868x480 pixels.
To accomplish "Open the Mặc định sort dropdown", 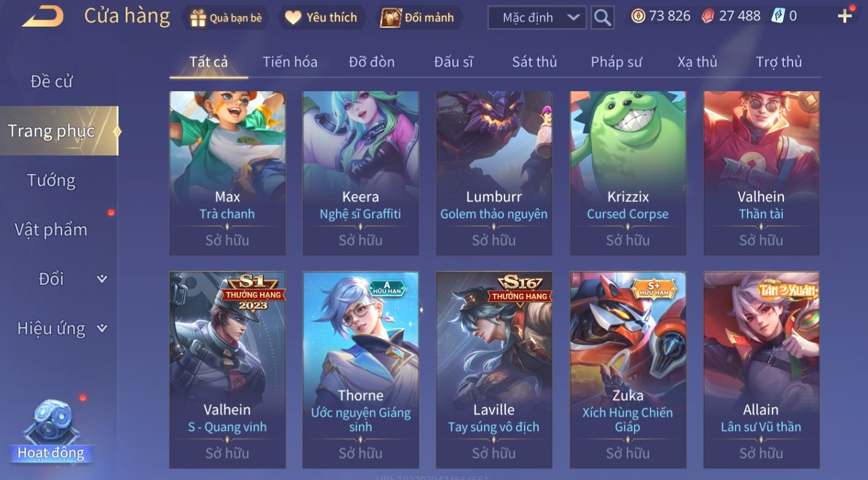I will (537, 18).
